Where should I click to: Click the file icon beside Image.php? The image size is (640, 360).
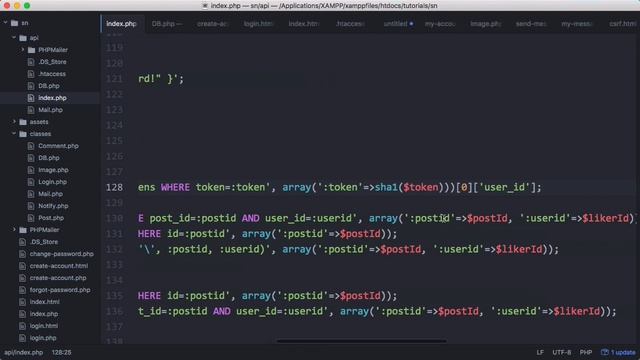(31, 170)
